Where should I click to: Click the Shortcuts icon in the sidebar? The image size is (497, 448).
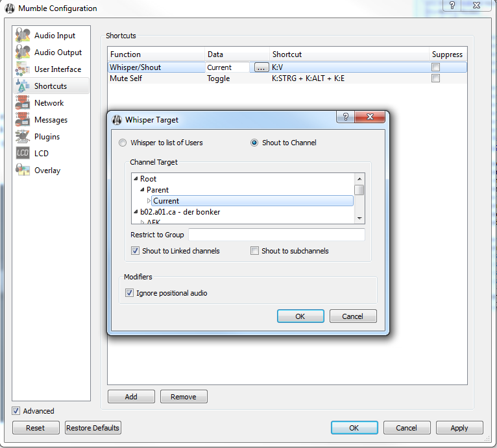(x=23, y=86)
